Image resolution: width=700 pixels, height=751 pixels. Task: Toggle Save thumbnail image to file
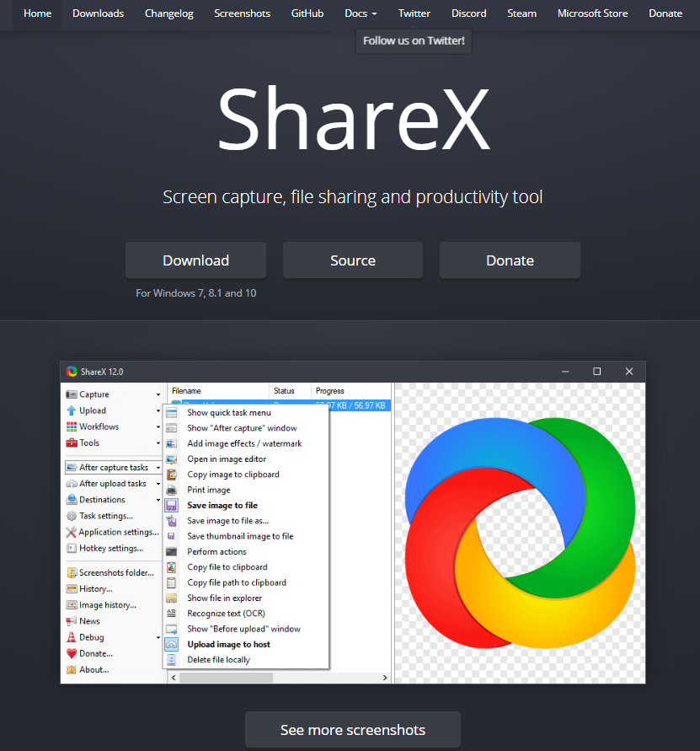(x=246, y=536)
